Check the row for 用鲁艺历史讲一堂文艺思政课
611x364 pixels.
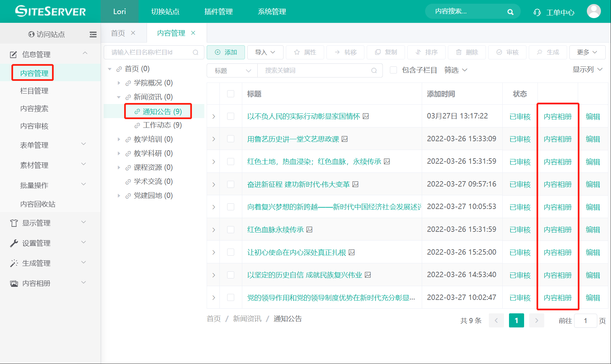pos(231,139)
